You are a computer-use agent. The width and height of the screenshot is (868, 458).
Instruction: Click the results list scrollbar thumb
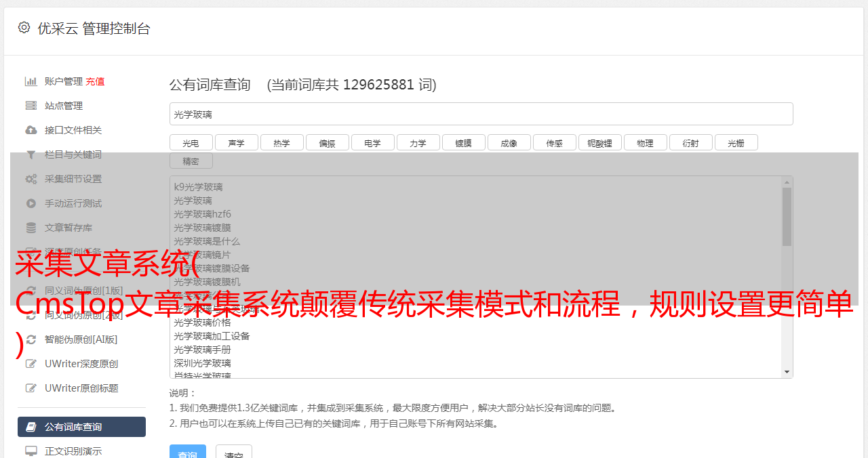(787, 217)
